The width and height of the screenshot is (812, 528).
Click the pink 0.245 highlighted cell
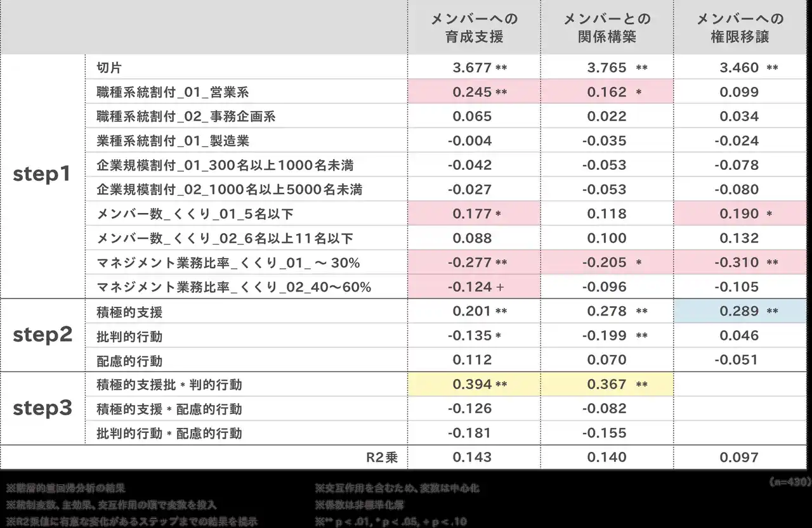(473, 93)
